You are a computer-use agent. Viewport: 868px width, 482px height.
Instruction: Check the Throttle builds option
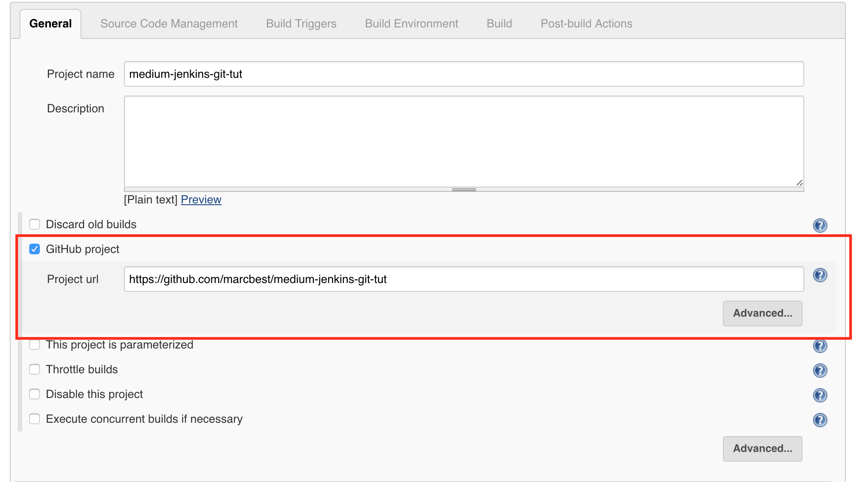35,369
